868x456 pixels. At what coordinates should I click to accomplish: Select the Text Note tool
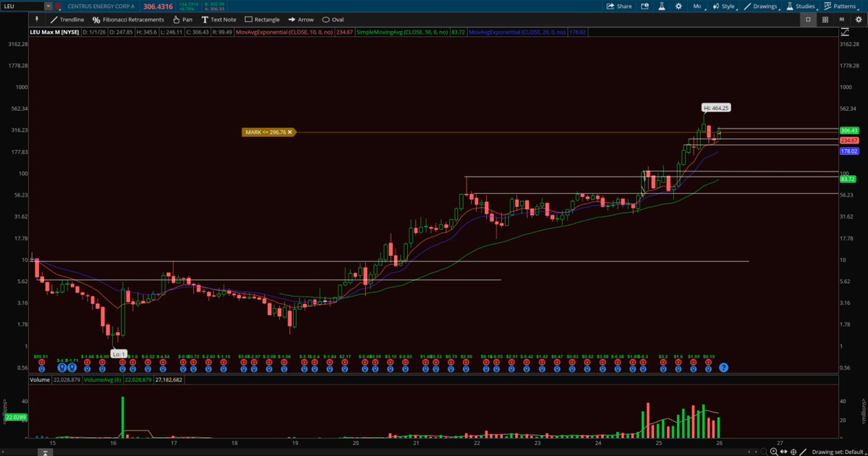(218, 20)
